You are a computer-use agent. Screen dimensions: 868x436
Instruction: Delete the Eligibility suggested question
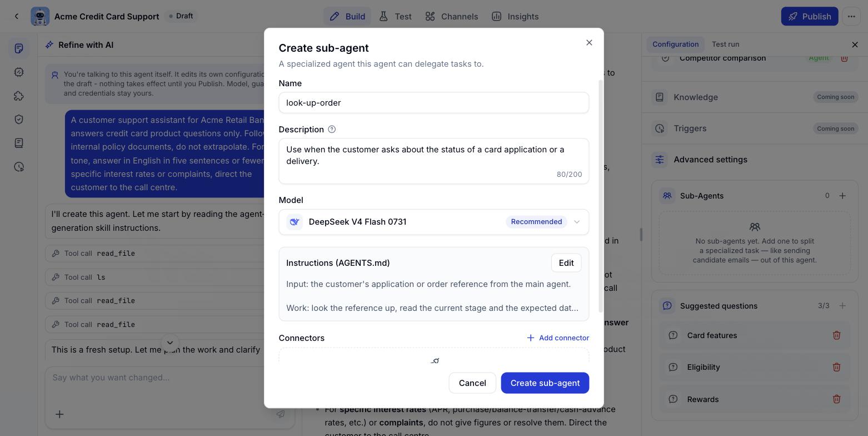tap(836, 367)
